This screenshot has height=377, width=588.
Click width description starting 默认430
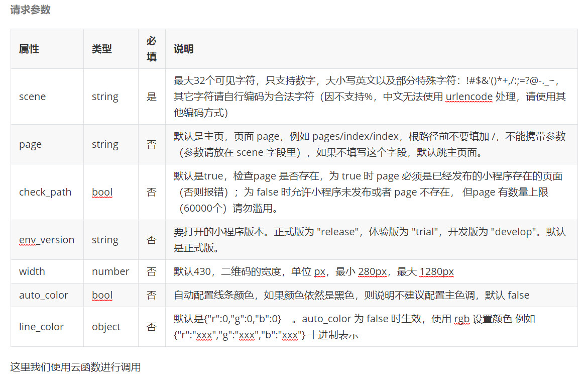tap(313, 271)
